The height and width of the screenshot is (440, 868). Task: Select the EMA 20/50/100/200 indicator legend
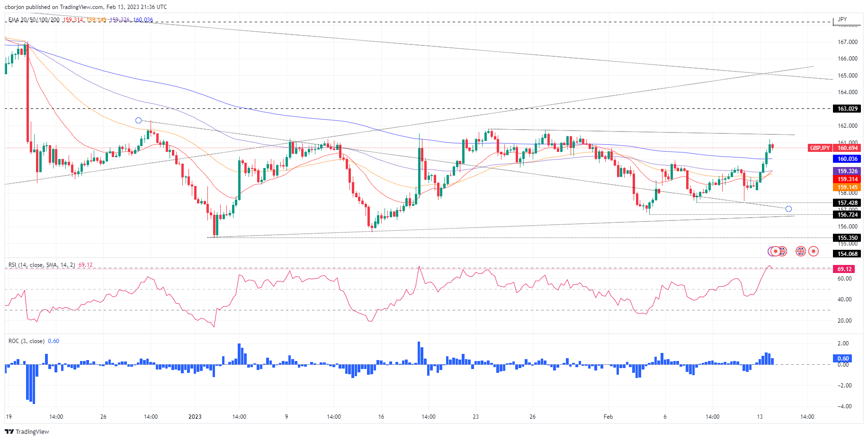pyautogui.click(x=34, y=20)
